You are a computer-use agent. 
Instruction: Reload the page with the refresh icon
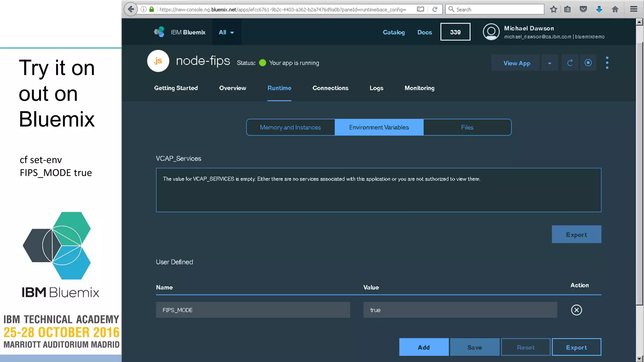click(x=435, y=9)
